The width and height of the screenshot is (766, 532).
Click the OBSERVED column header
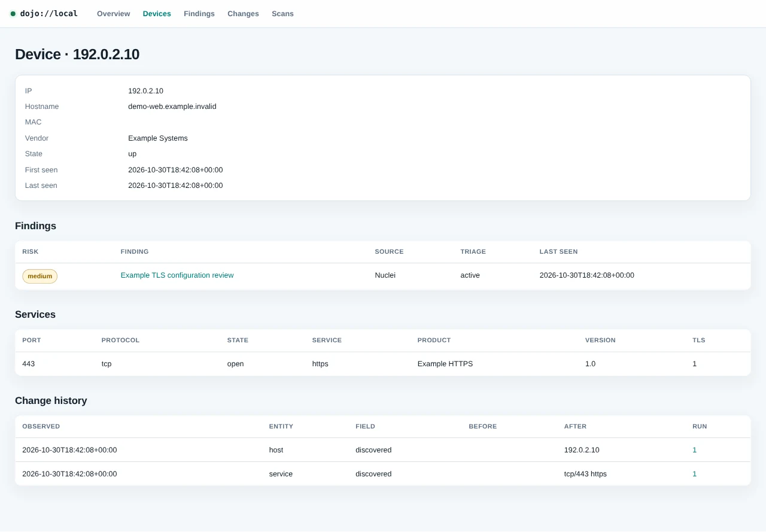point(41,427)
